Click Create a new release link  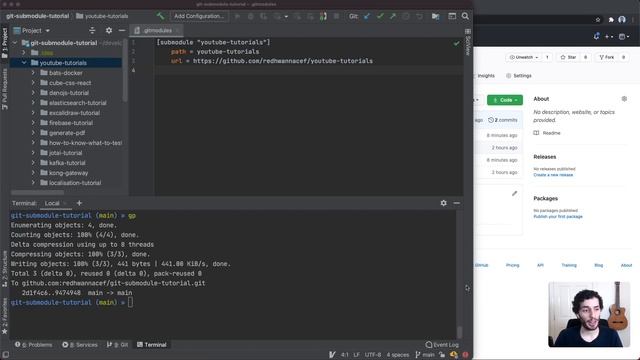[553, 175]
